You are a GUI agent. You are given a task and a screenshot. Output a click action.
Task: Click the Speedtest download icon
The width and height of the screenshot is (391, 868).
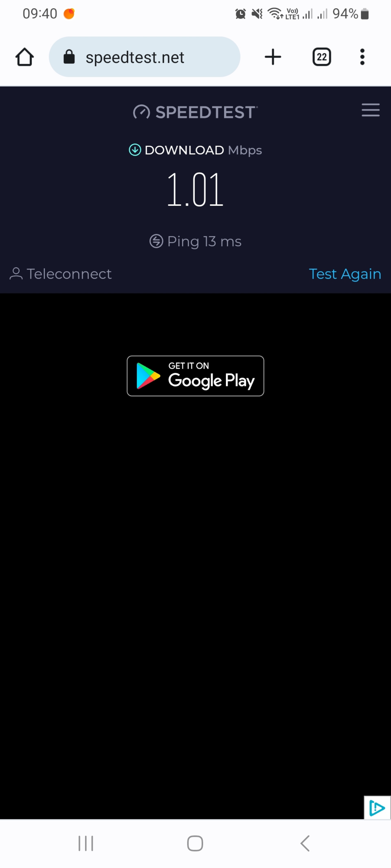coord(135,150)
